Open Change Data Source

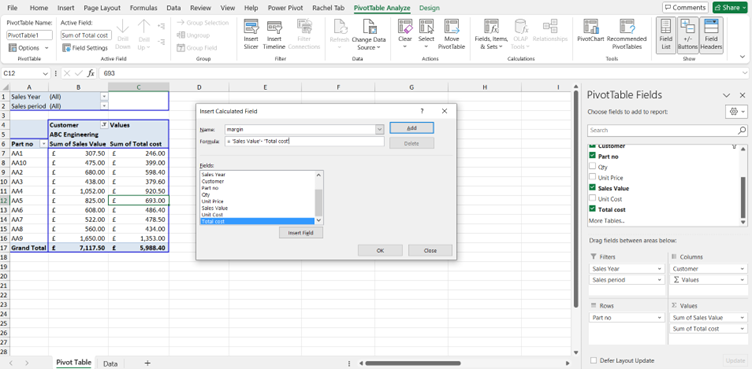[x=368, y=35]
